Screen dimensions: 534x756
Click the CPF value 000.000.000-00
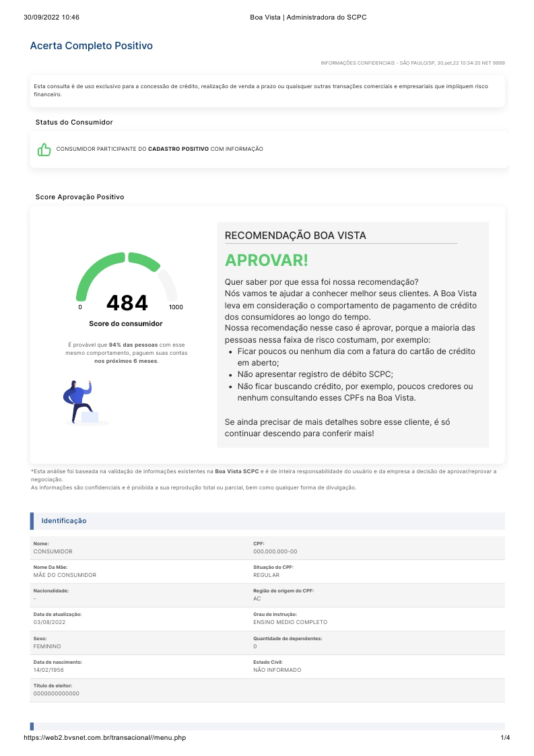275,551
